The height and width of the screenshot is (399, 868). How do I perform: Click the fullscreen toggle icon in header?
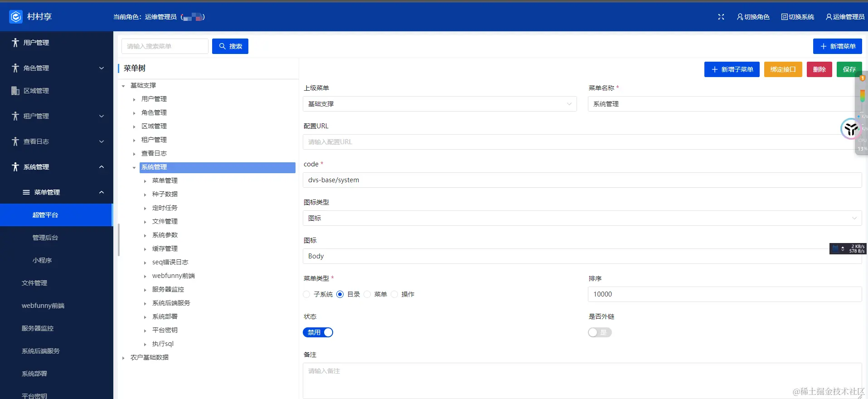point(721,17)
